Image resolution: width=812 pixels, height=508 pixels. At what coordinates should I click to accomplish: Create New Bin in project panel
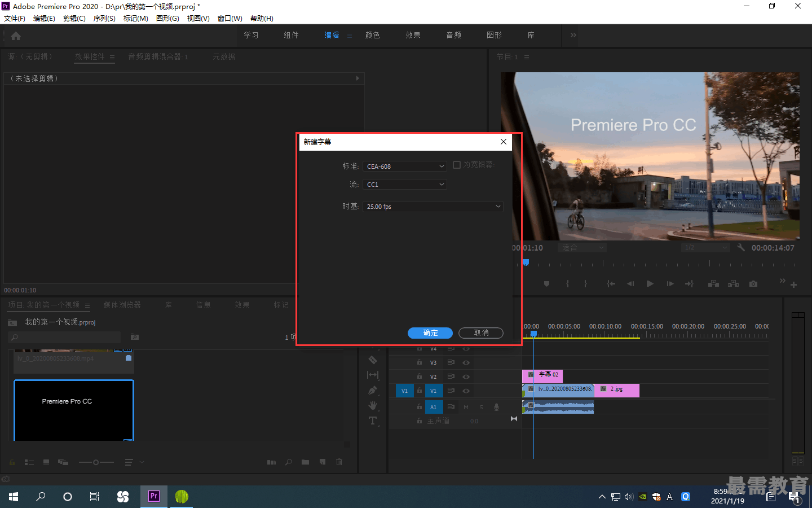(305, 462)
